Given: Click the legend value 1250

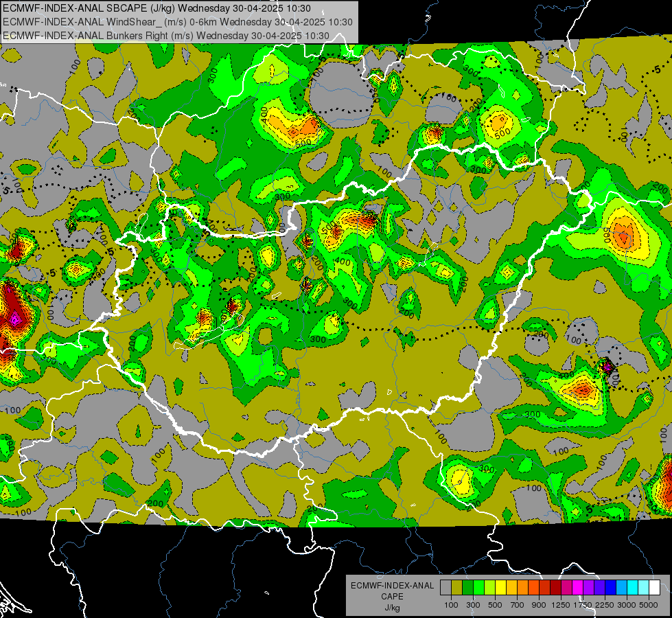Looking at the screenshot, I should (x=561, y=605).
